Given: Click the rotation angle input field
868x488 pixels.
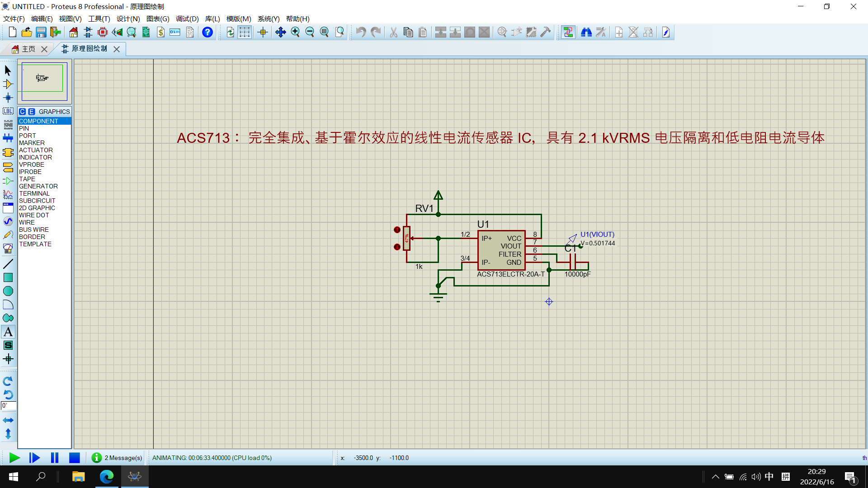Looking at the screenshot, I should tap(9, 406).
